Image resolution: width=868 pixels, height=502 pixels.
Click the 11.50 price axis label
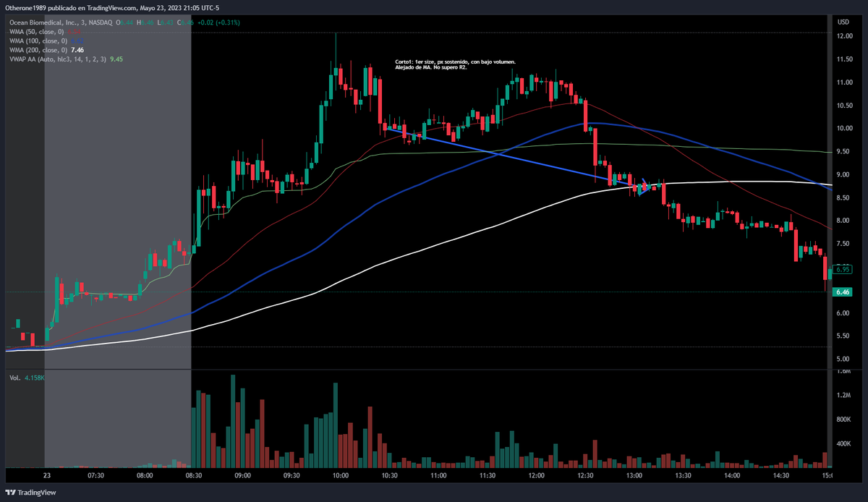[843, 59]
